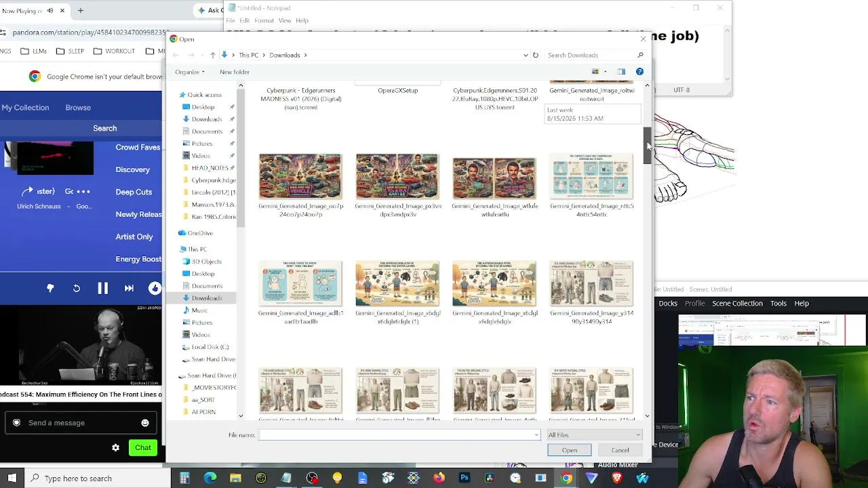Select the Gemini_Generated_Image_oo7p thumbnail
Image resolution: width=868 pixels, height=488 pixels.
point(300,176)
